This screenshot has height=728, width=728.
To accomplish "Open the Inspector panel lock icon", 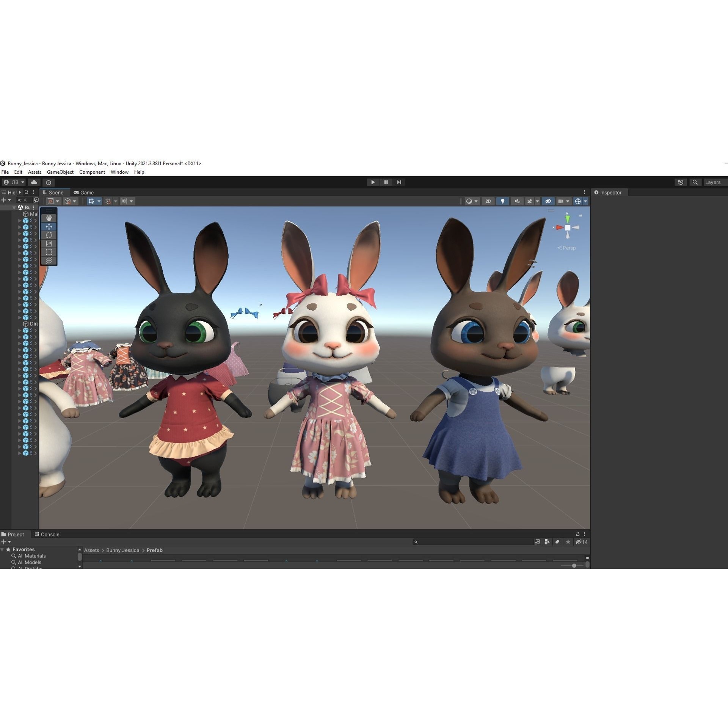I will [x=719, y=192].
